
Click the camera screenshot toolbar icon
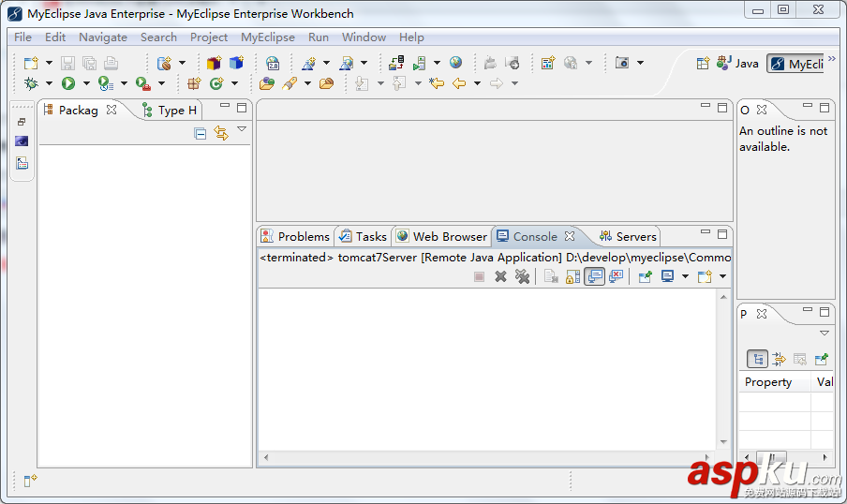tap(622, 63)
